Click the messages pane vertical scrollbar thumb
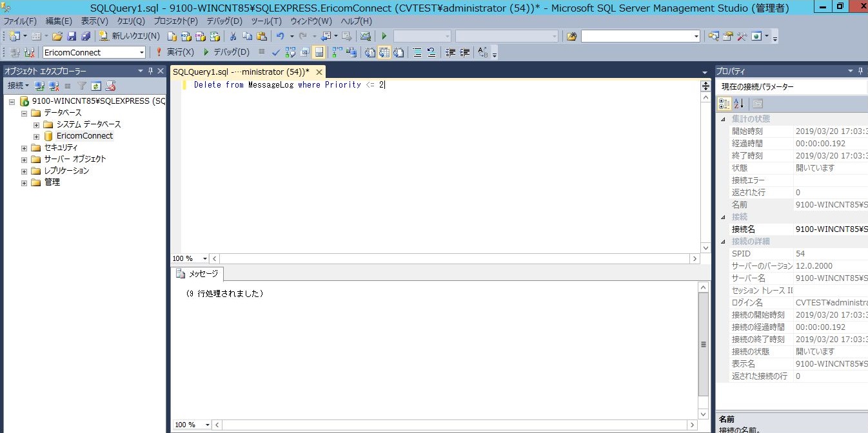Image resolution: width=868 pixels, height=433 pixels. click(704, 344)
